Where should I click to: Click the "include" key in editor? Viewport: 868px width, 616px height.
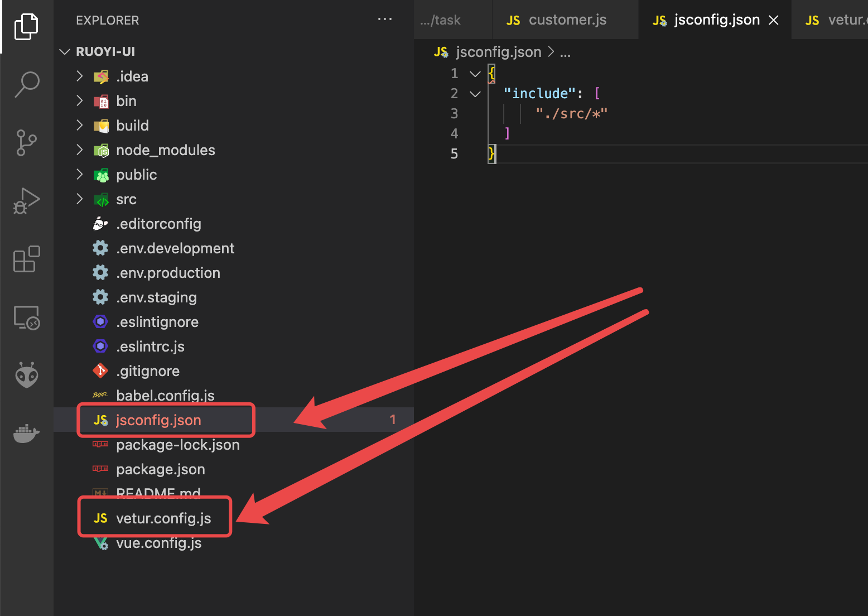coord(539,93)
